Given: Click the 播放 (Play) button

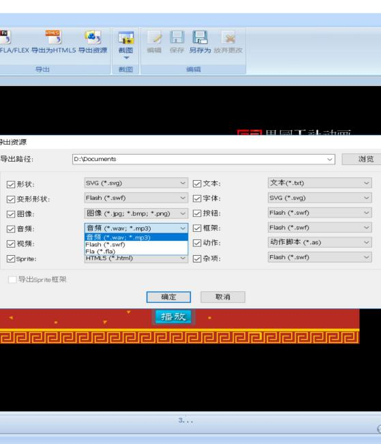Looking at the screenshot, I should 173,316.
